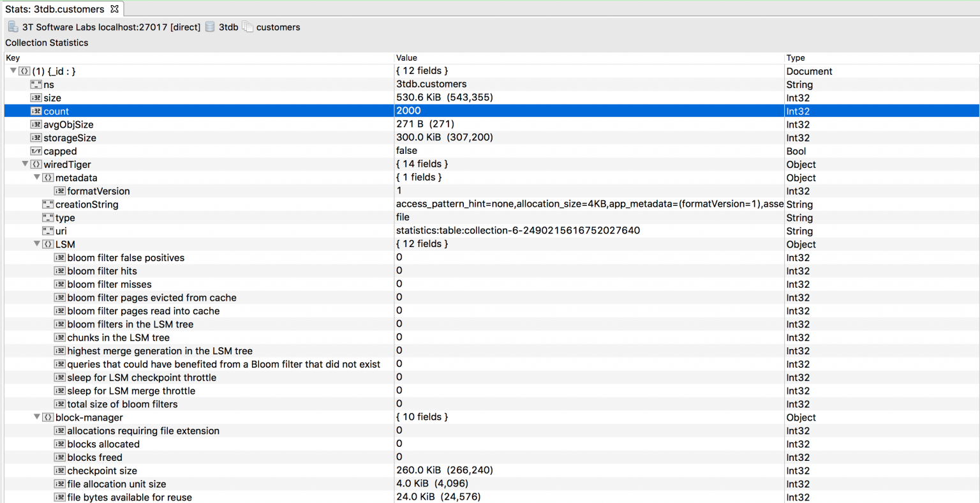Click the Object icon next to wiredTiger
Image resolution: width=980 pixels, height=503 pixels.
36,164
